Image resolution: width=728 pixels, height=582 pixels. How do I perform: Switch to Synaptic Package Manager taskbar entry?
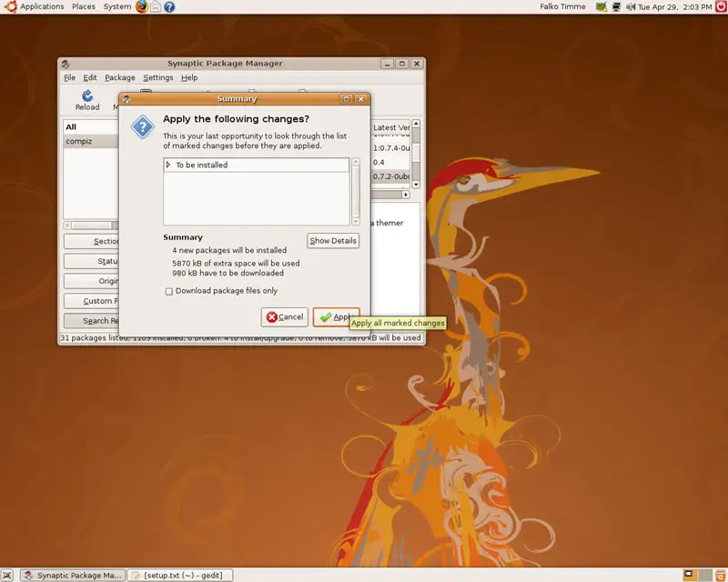[x=73, y=576]
